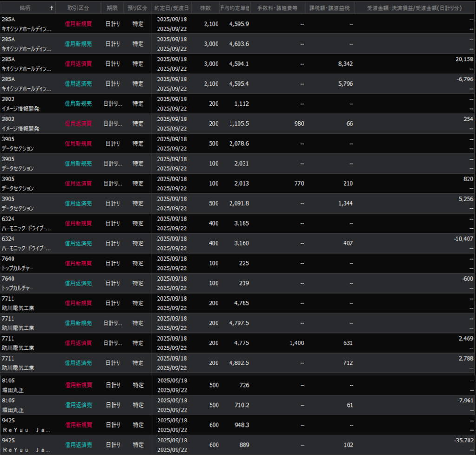Screen dimensions: 476x455
Task: Click the 1,400 fee value for 7711
Action: pos(296,343)
